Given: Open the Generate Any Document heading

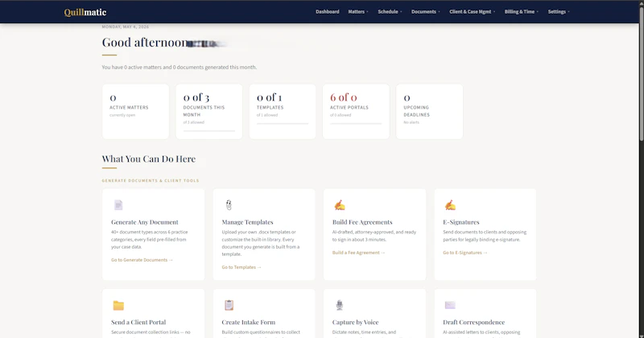Looking at the screenshot, I should (145, 222).
